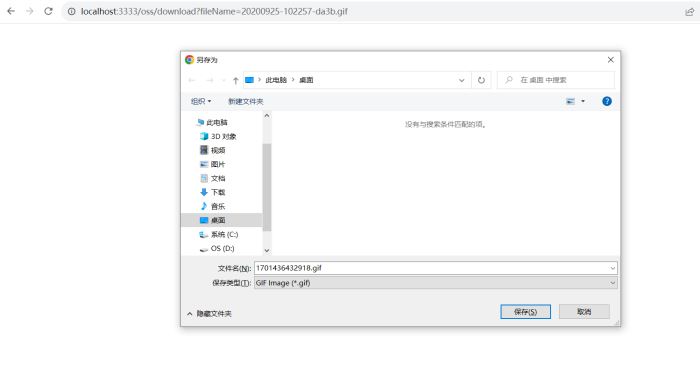This screenshot has width=700, height=367.
Task: Click 桌面 in the path breadcrumb
Action: (306, 80)
